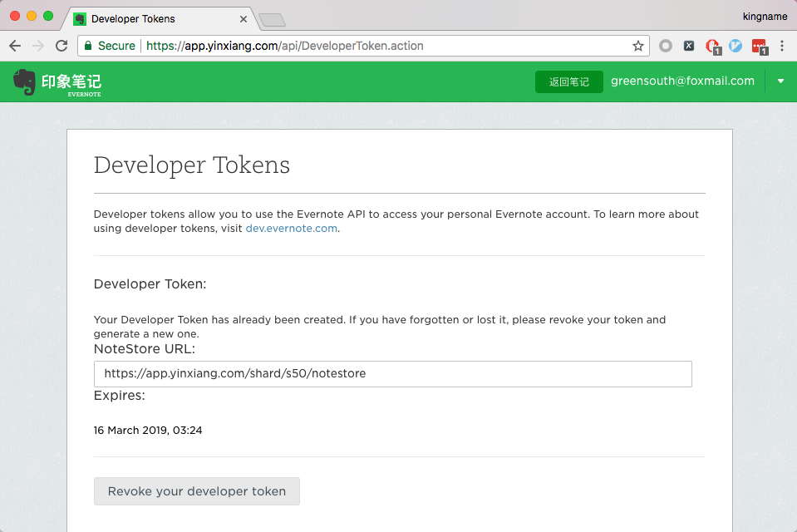
Task: Click the browser address bar URL
Action: 284,46
